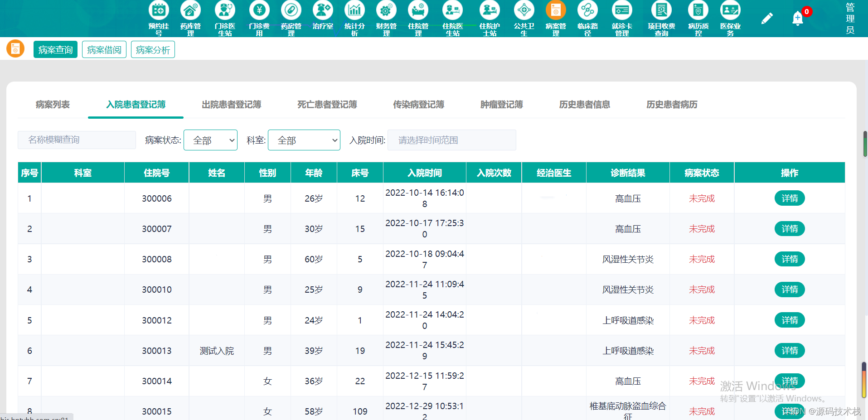Click the orange 病案 icon beside 病案查询
This screenshot has width=868, height=420.
click(15, 49)
